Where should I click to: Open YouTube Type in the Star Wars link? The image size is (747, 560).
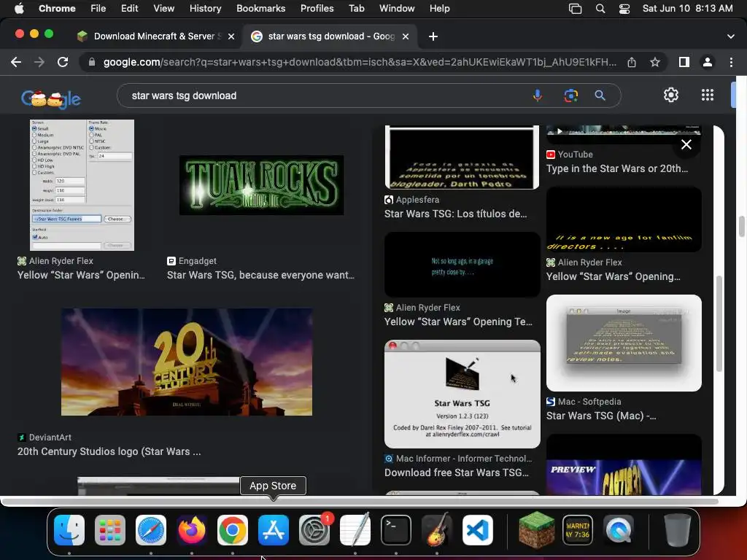pyautogui.click(x=617, y=168)
